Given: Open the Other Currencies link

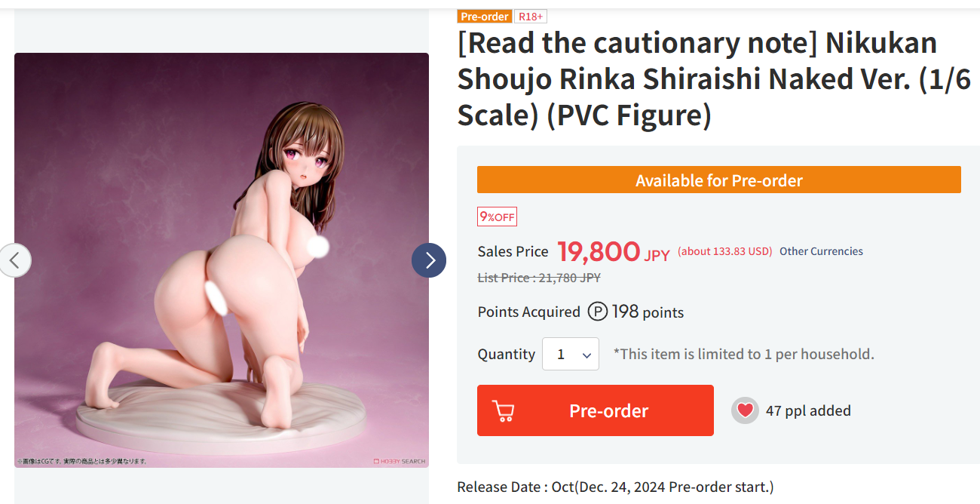Looking at the screenshot, I should tap(821, 251).
